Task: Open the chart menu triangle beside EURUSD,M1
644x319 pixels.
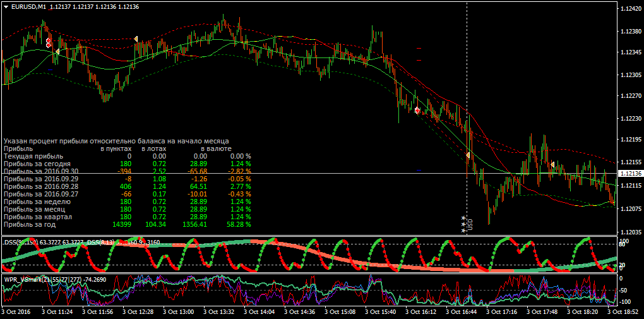Action: pyautogui.click(x=6, y=6)
